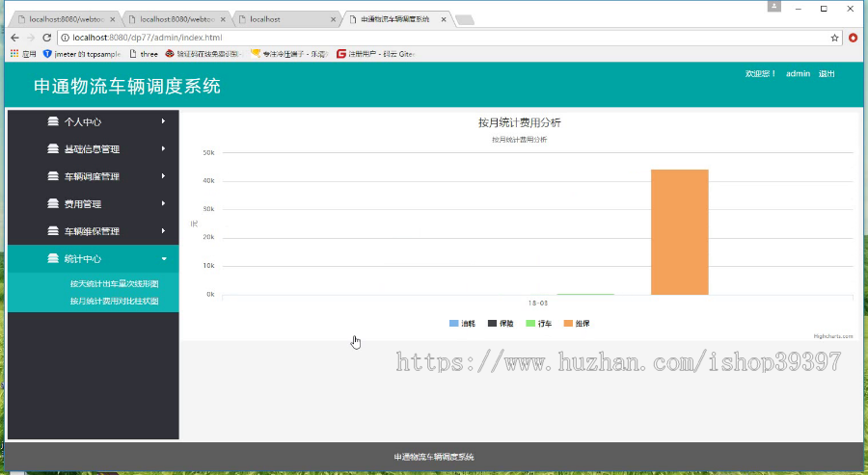Click the 申通物流车辆调度系统 header title
This screenshot has width=868, height=475.
(x=127, y=86)
